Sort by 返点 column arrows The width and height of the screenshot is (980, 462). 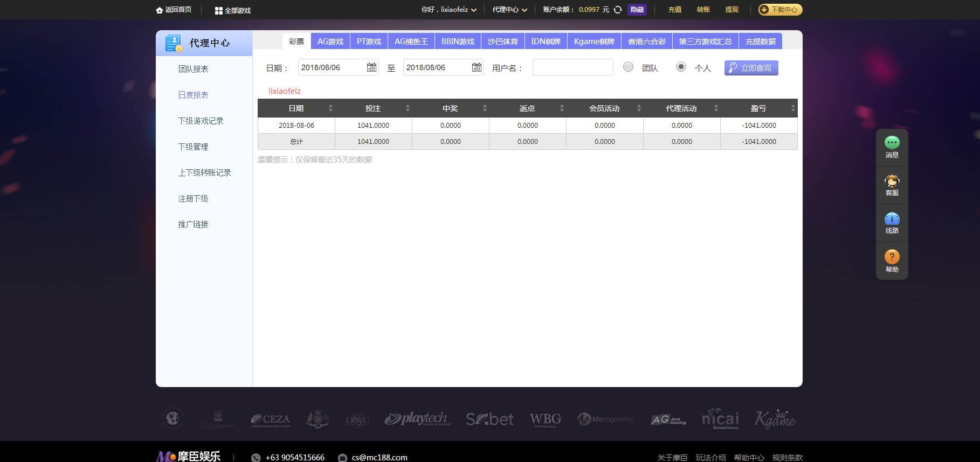tap(562, 108)
